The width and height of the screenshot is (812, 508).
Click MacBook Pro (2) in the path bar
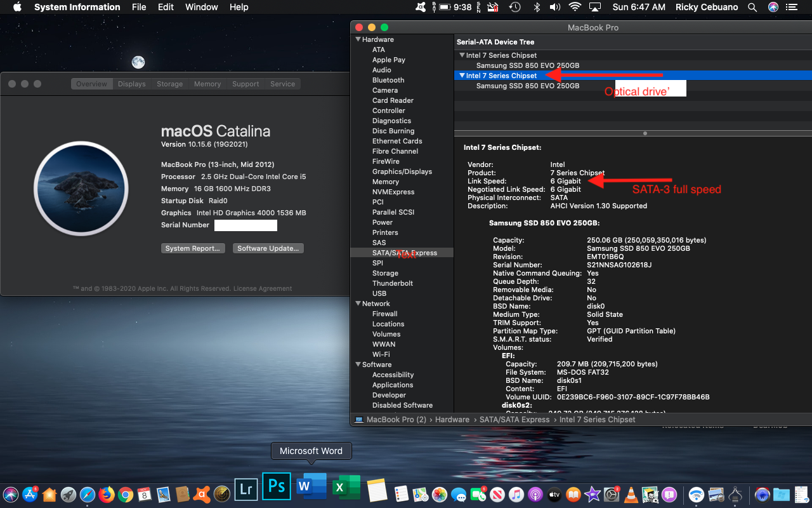coord(396,420)
